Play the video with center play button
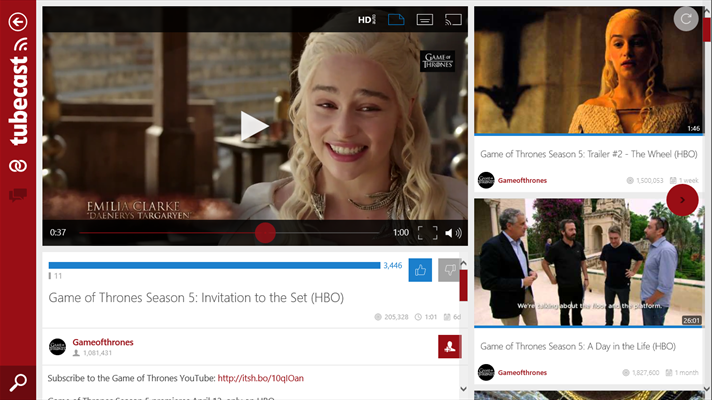The image size is (712, 400). pos(254,126)
